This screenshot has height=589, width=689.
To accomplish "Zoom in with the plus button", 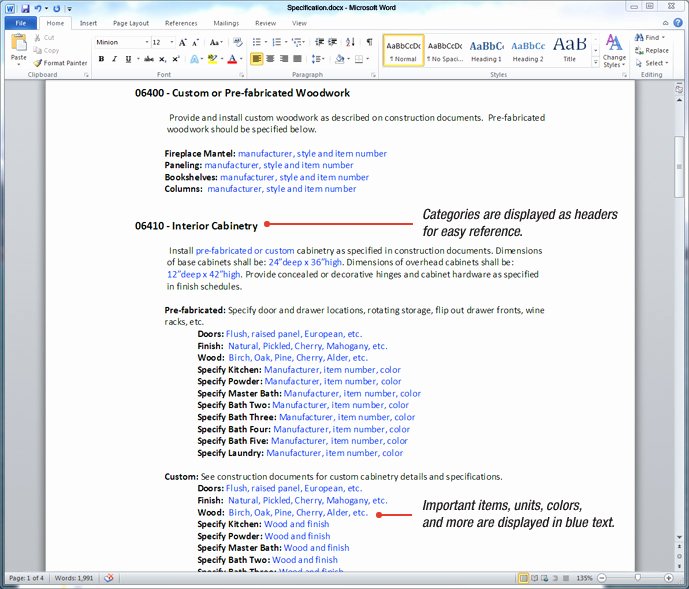I will pyautogui.click(x=669, y=578).
